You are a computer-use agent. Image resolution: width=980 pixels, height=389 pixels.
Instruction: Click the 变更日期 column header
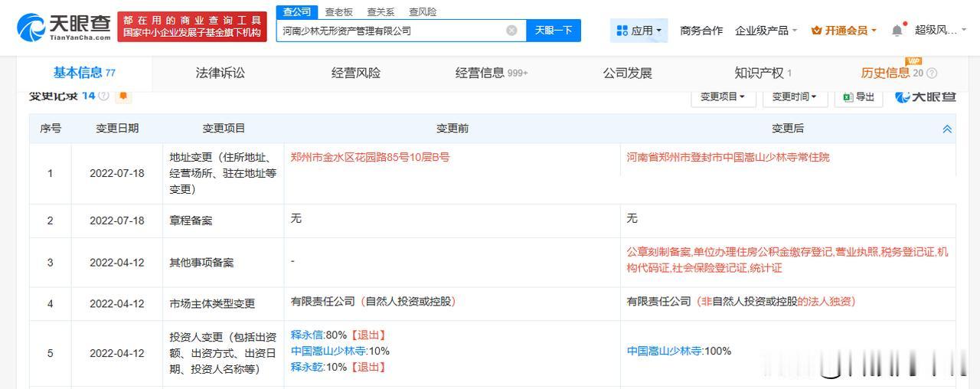117,129
